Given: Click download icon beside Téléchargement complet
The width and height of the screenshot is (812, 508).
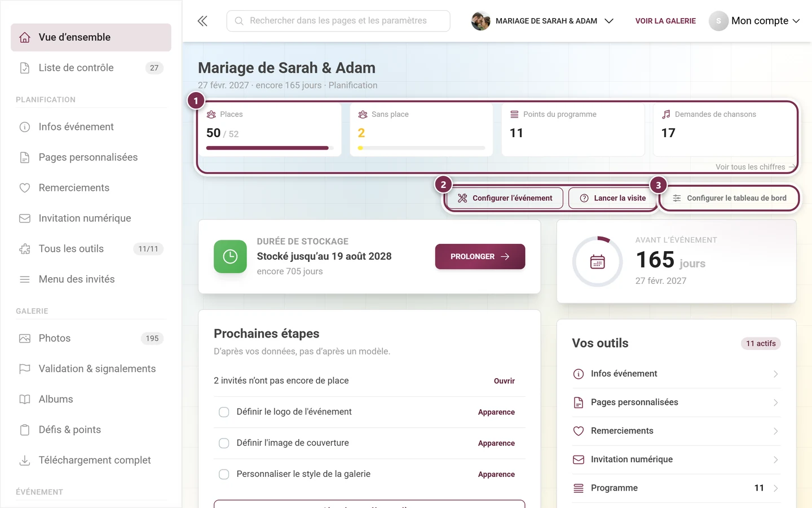Looking at the screenshot, I should click(x=25, y=461).
